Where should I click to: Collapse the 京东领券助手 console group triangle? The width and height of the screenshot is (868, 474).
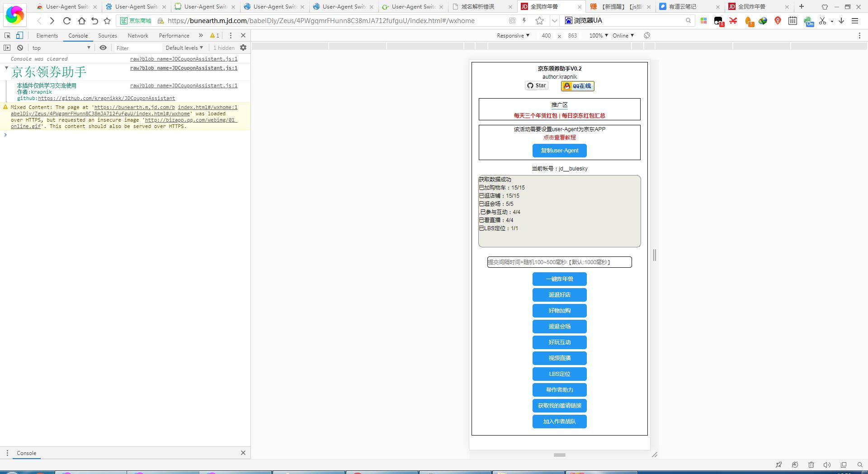pyautogui.click(x=7, y=68)
